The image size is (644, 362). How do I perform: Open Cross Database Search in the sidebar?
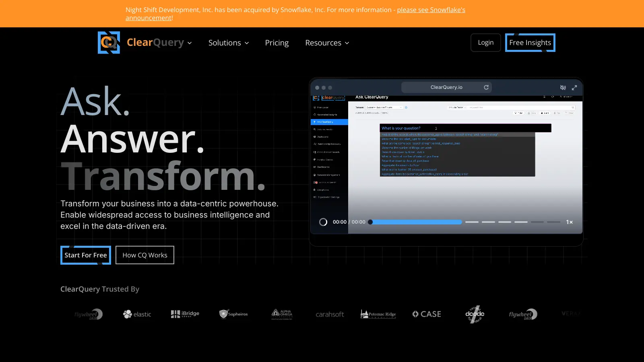(329, 152)
